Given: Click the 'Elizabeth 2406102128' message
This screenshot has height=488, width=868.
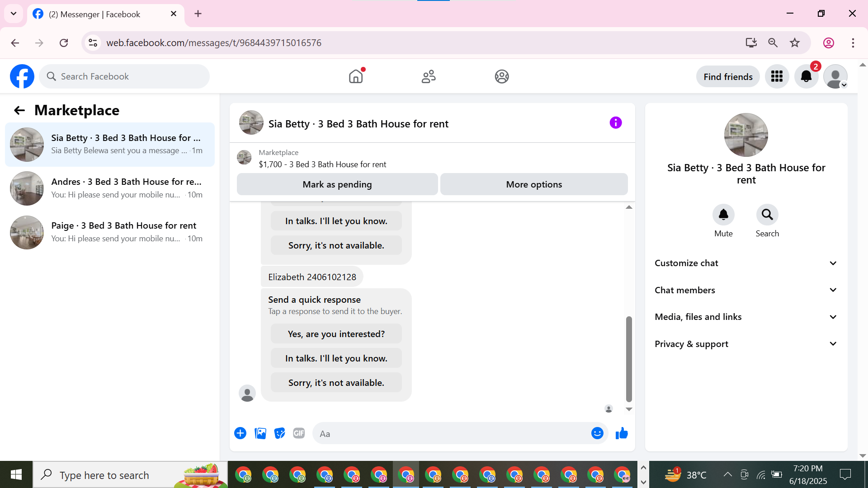Looking at the screenshot, I should 312,277.
